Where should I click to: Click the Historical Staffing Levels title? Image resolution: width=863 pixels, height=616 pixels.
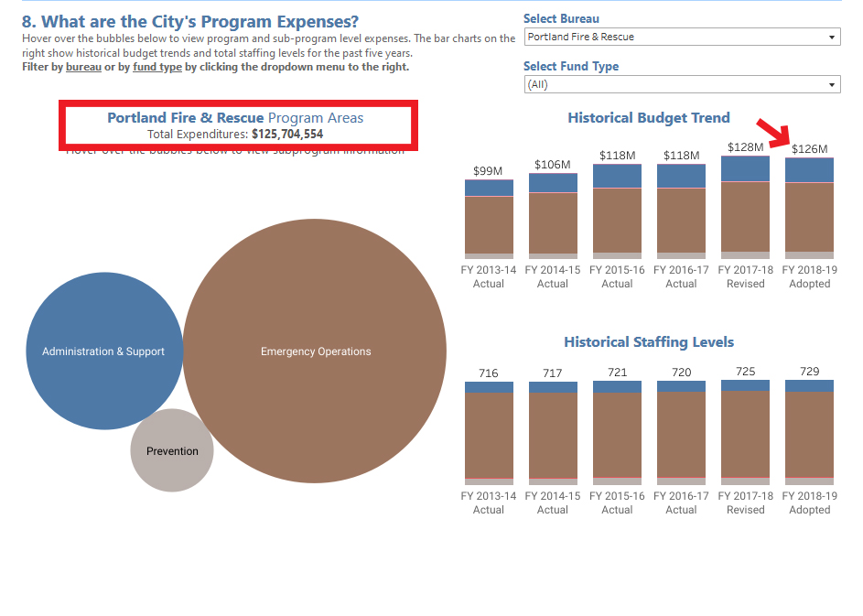pos(649,341)
